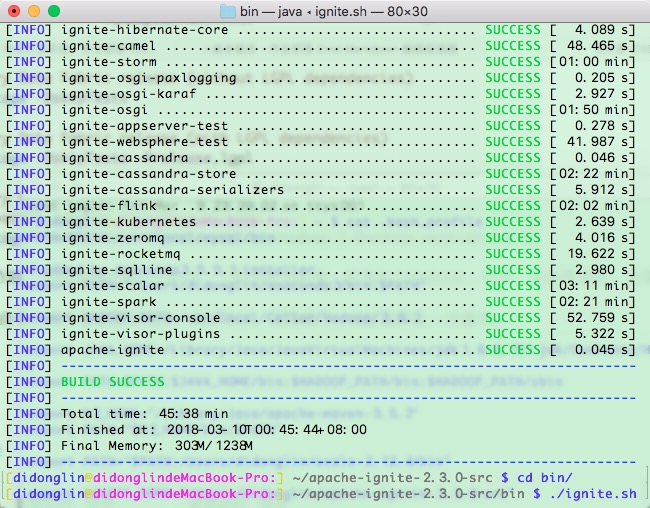Click the 'ignite-osgi-paxlogging' module name
The image size is (650, 508).
(x=149, y=78)
